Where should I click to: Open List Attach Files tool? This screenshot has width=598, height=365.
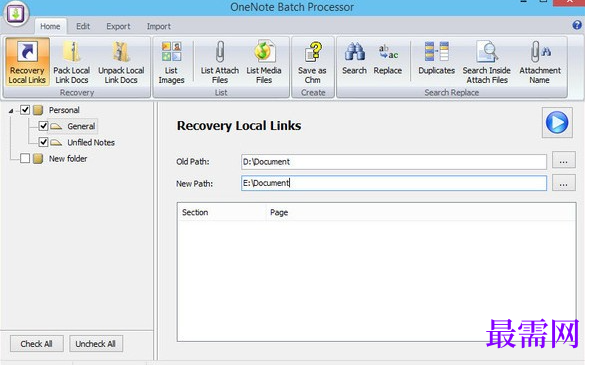click(220, 62)
